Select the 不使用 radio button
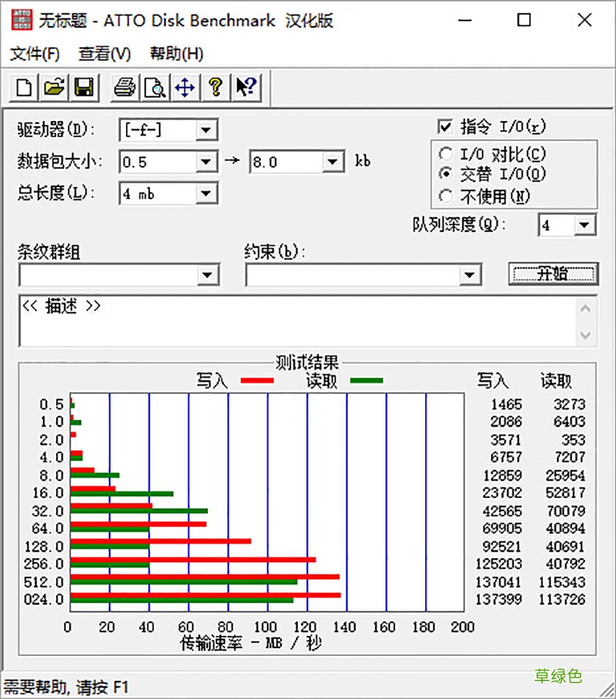The image size is (616, 699). tap(446, 195)
